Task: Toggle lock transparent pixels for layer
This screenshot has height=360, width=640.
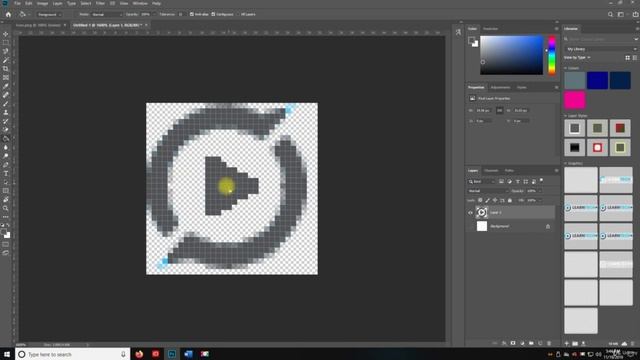Action: (480, 200)
